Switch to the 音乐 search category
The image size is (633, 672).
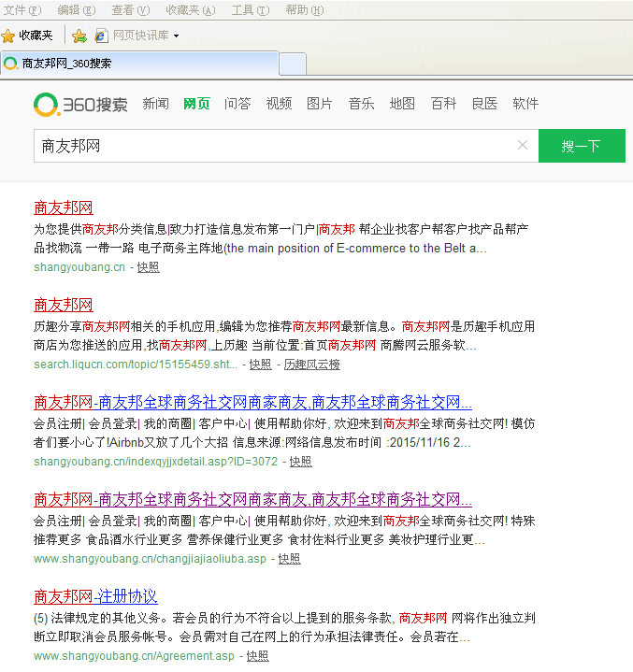pyautogui.click(x=361, y=104)
